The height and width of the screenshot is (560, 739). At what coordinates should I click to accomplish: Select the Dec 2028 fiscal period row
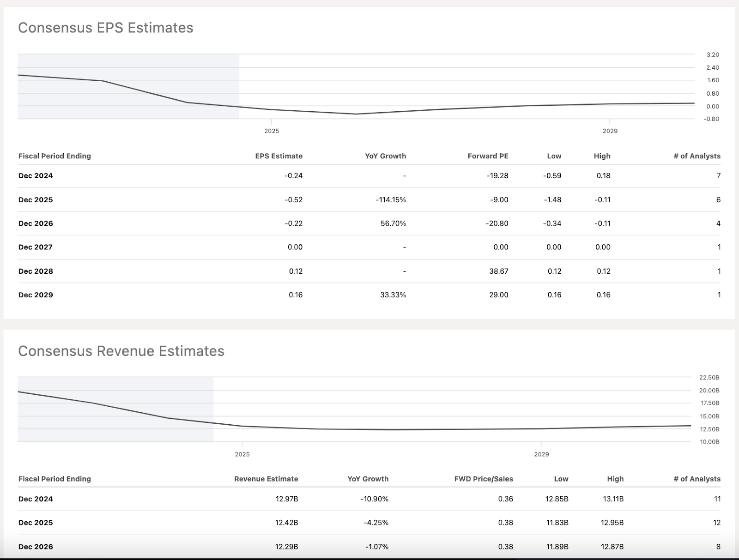(36, 271)
